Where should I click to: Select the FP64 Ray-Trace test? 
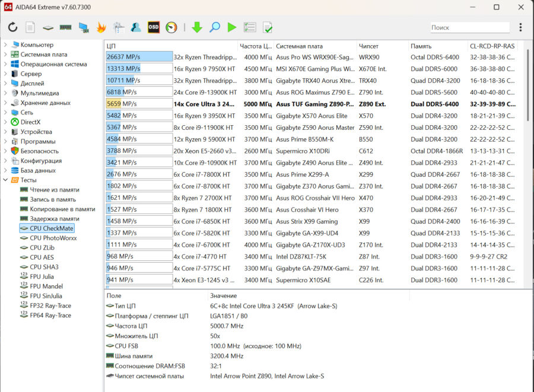pos(50,315)
